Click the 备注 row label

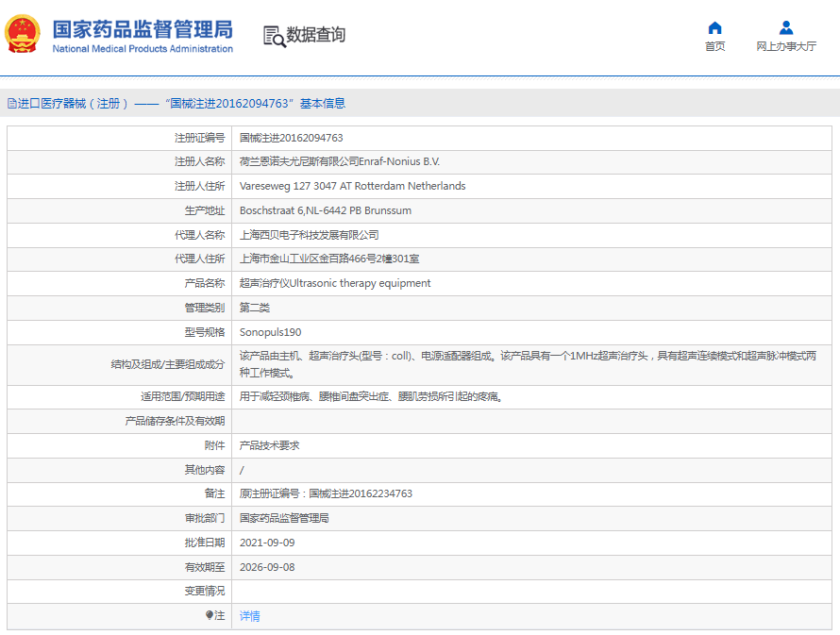point(215,493)
